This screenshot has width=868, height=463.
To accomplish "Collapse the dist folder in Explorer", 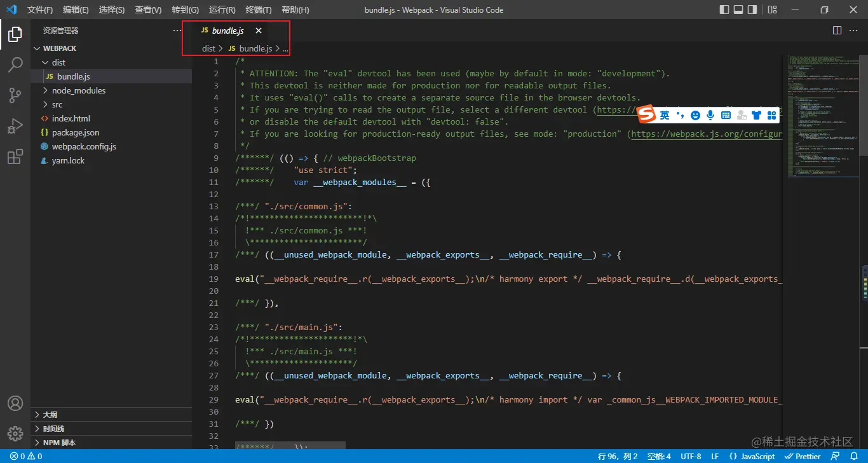I will (x=111, y=62).
